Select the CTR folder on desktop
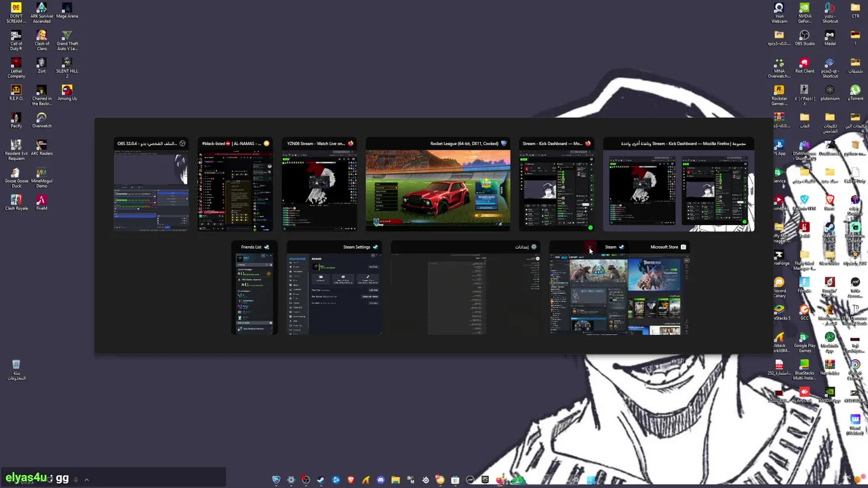 855,11
